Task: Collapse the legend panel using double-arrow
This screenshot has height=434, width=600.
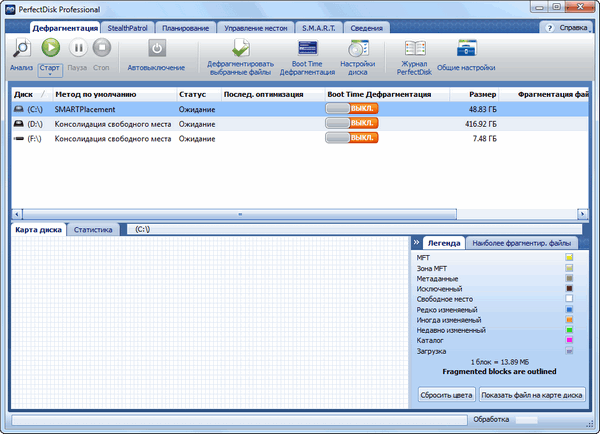Action: pyautogui.click(x=415, y=243)
